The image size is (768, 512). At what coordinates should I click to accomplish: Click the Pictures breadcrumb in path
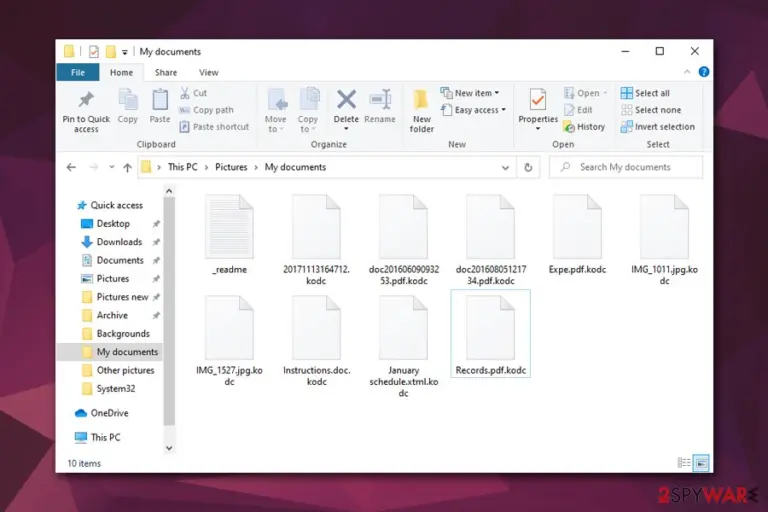[x=231, y=167]
